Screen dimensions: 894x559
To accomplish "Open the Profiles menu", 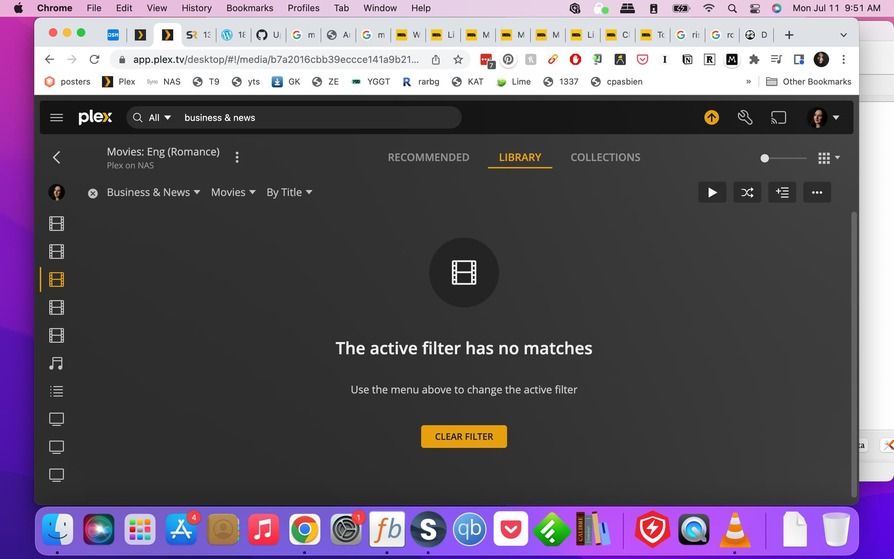I will 303,8.
